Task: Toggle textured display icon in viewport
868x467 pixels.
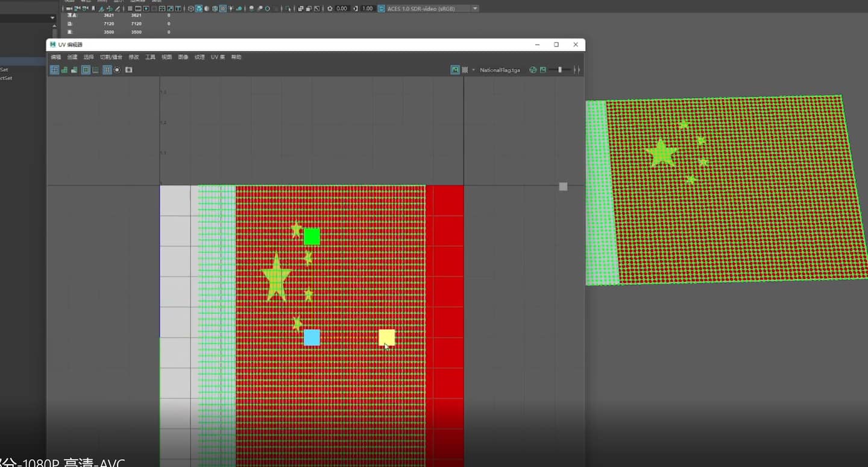Action: click(x=222, y=8)
